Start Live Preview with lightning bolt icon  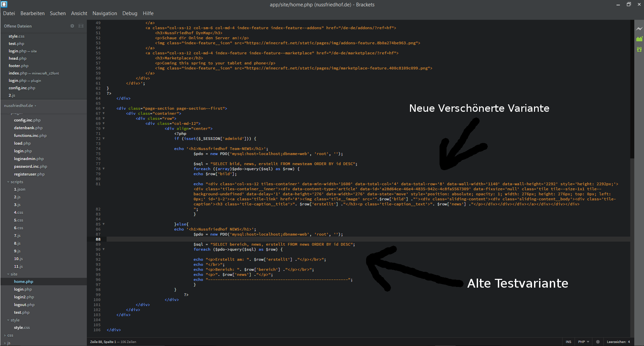pos(639,29)
